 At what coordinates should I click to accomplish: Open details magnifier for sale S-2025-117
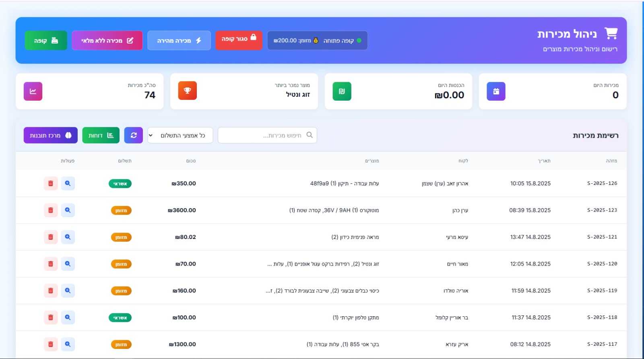pyautogui.click(x=68, y=344)
